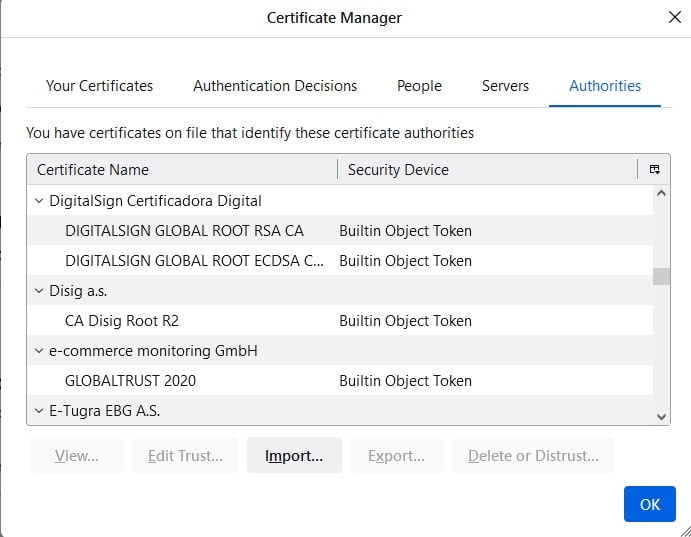Screen dimensions: 691x537
Task: Click the scrollbar down arrow
Action: pyautogui.click(x=661, y=417)
